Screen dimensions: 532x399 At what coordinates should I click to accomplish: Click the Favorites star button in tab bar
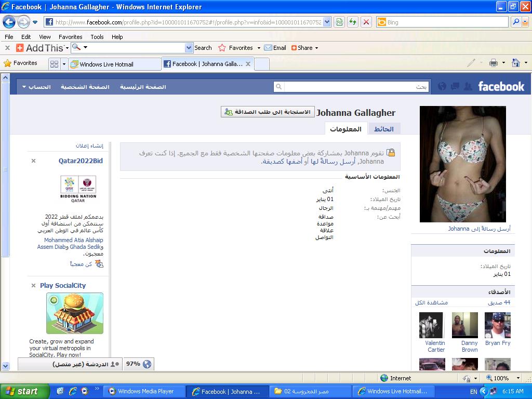pos(20,63)
